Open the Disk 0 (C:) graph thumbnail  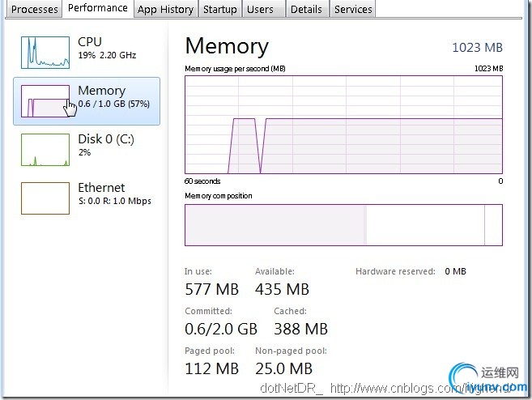[45, 150]
